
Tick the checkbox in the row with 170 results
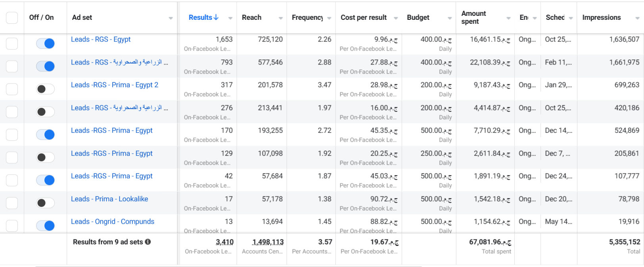click(x=12, y=135)
